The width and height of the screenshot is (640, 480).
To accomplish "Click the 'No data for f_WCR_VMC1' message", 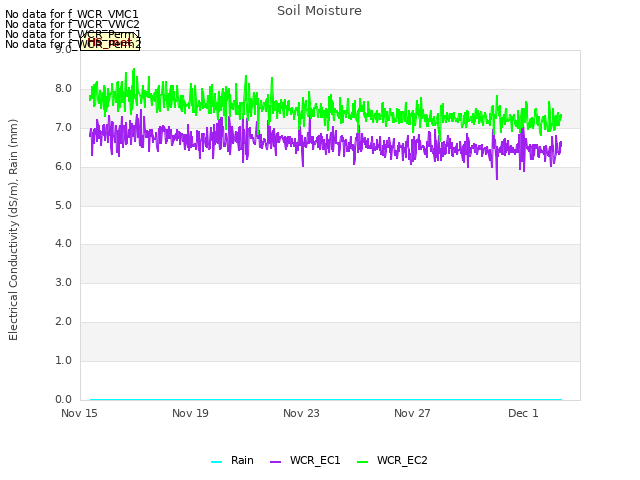I will tap(72, 14).
